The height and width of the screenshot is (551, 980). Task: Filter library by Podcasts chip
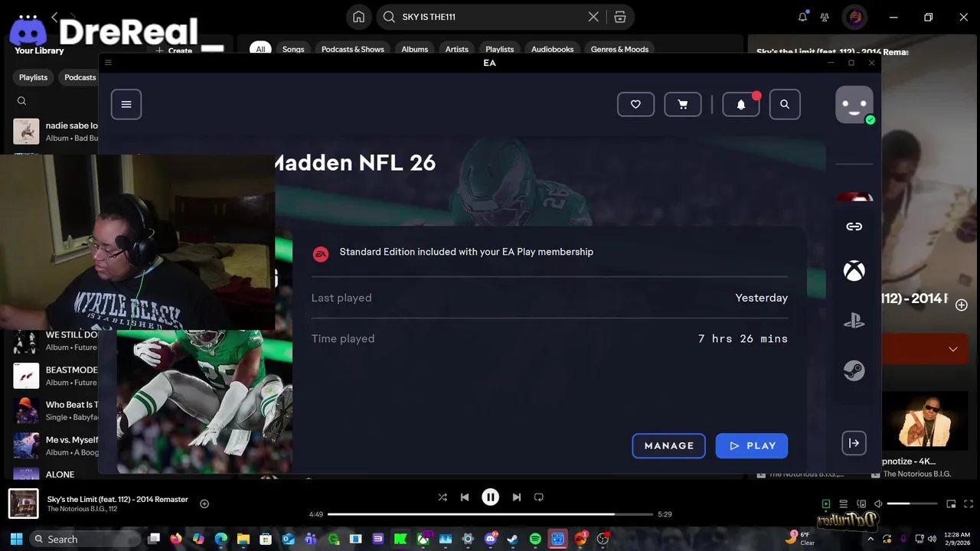click(80, 77)
